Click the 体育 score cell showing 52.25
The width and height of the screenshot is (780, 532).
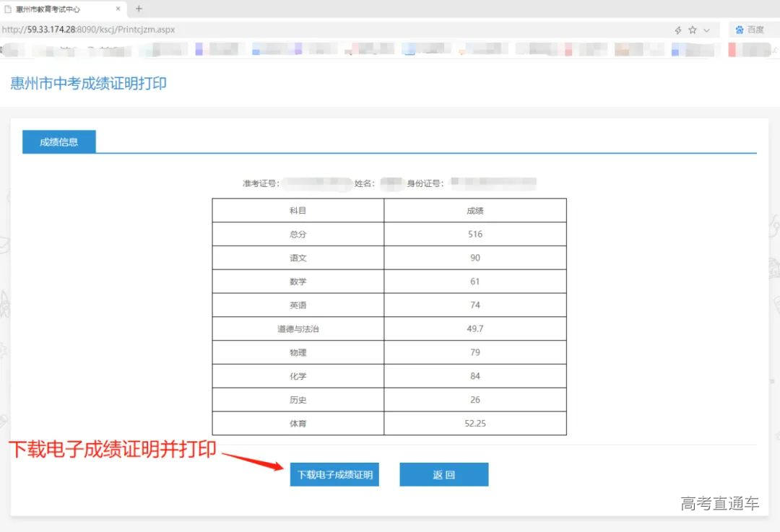474,423
